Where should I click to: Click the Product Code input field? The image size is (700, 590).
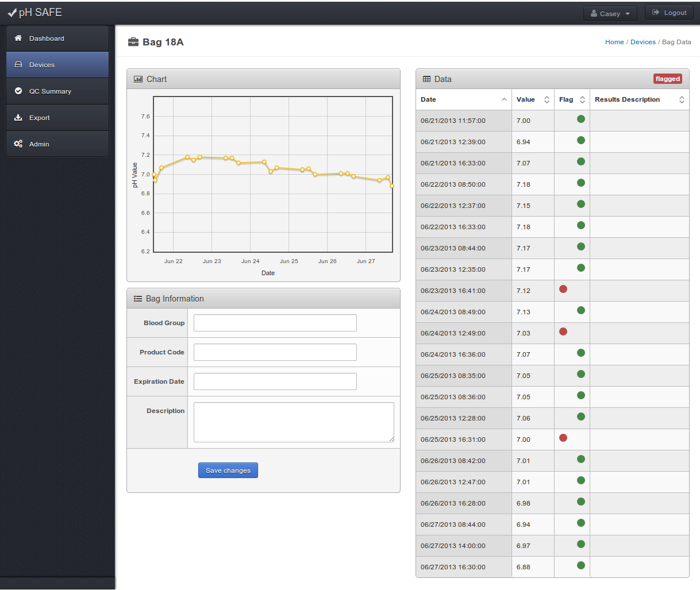(x=275, y=352)
